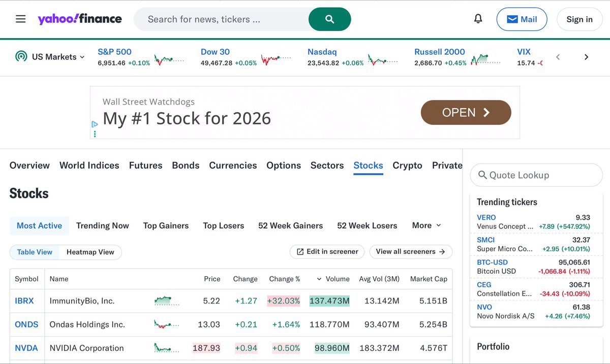Click the green search magnifier button
Image resolution: width=610 pixels, height=364 pixels.
330,19
